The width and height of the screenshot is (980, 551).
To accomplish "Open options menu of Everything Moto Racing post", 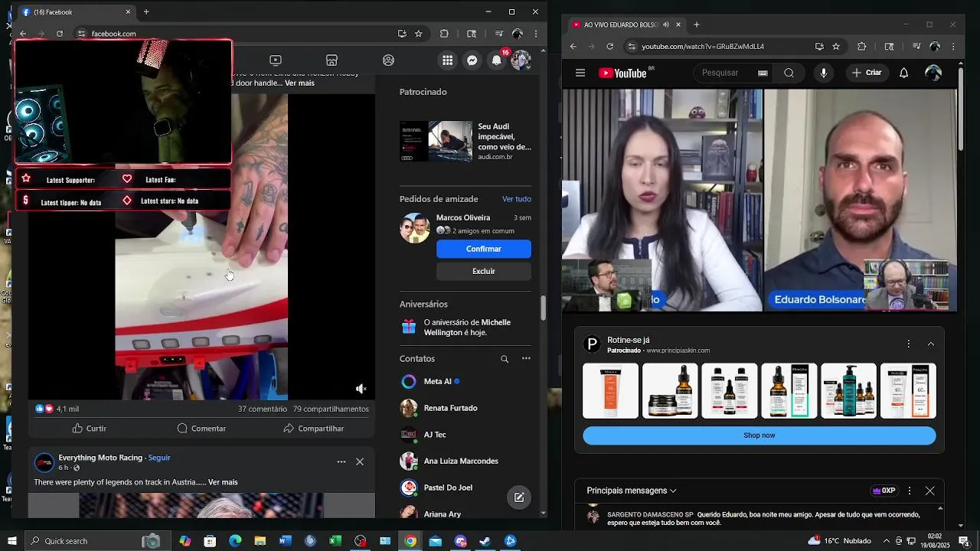I will point(341,462).
